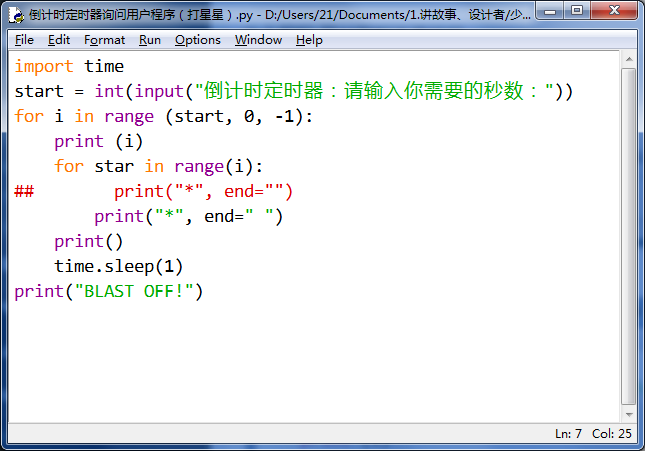Viewport: 645px width, 451px height.
Task: Open the Options menu
Action: [x=197, y=40]
